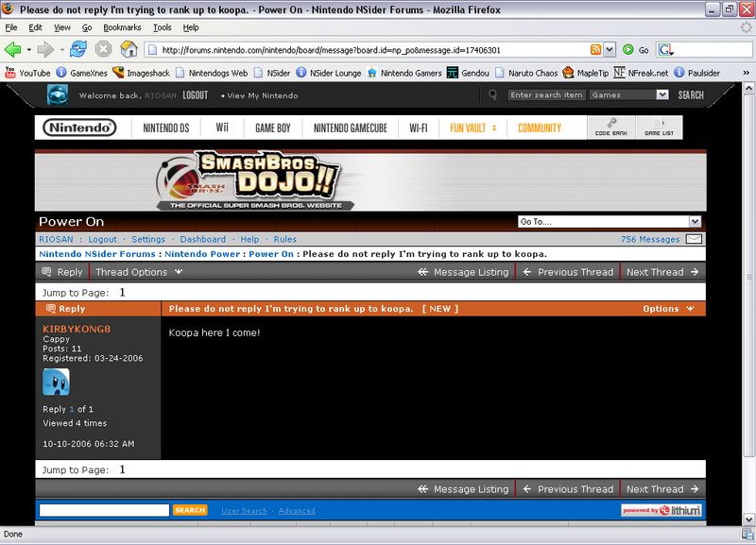756x545 pixels.
Task: Click the Nintendo GameCube nav tab
Action: pos(351,128)
